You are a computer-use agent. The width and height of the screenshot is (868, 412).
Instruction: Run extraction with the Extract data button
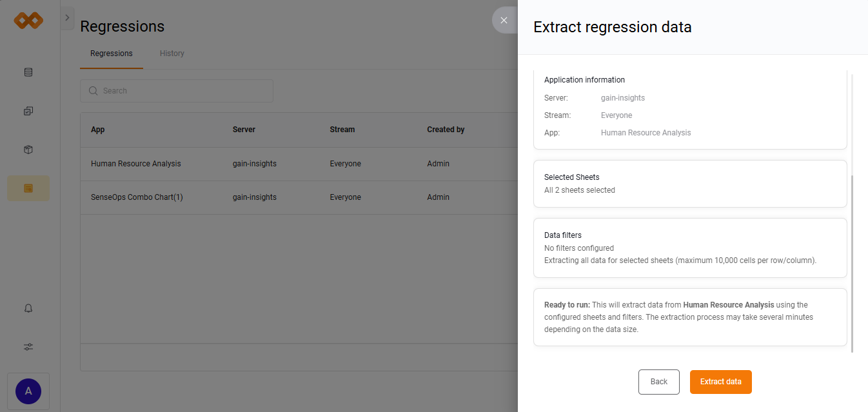(x=720, y=382)
